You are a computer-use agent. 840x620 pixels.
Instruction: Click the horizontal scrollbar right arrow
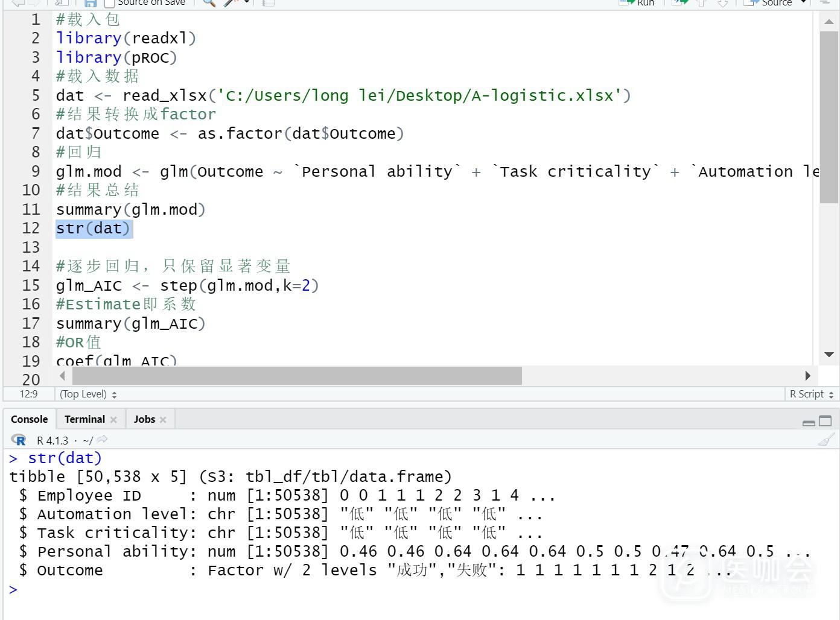click(807, 376)
